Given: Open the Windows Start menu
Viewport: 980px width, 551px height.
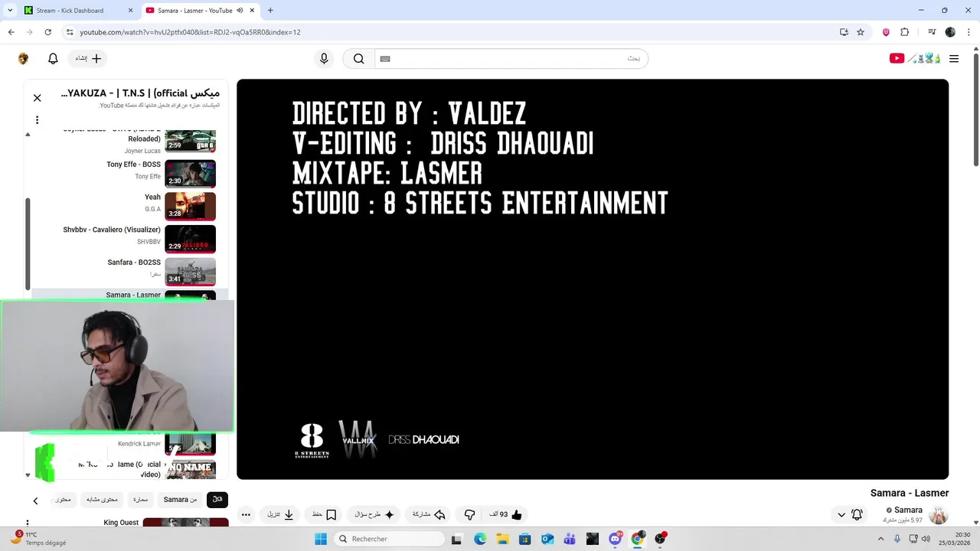Looking at the screenshot, I should [x=320, y=539].
